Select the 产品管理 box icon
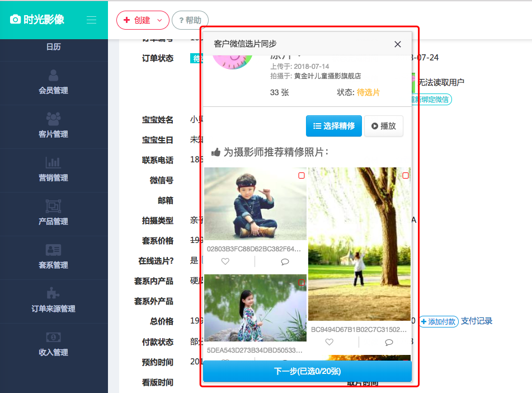The image size is (532, 393). (54, 206)
